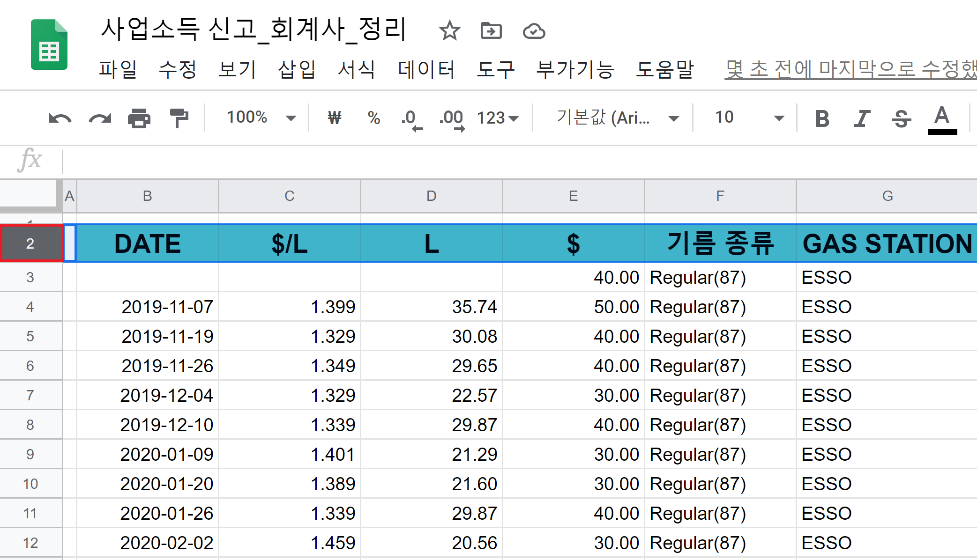Click the undo arrow icon

tap(60, 118)
